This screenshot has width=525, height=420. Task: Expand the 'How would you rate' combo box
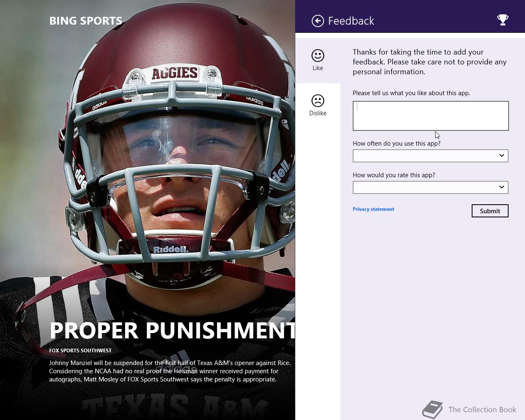point(431,187)
